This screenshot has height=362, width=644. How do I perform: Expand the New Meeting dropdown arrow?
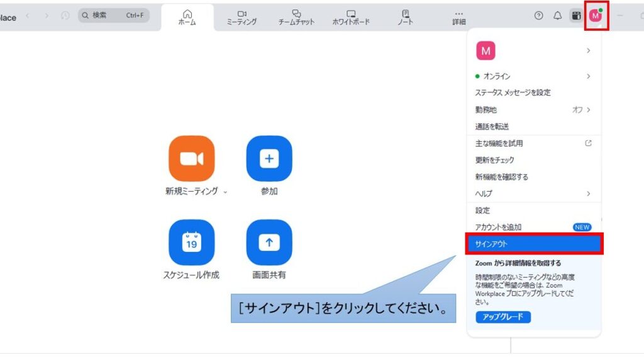(225, 192)
